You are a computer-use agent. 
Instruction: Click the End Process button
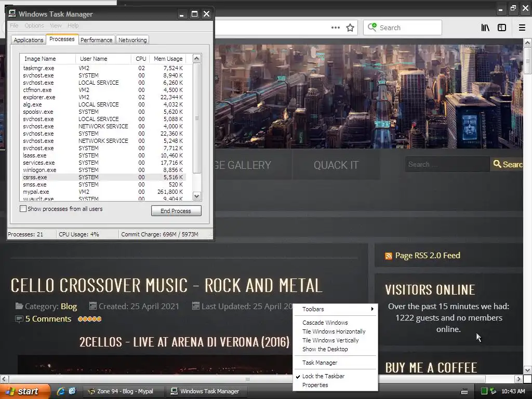click(x=176, y=211)
